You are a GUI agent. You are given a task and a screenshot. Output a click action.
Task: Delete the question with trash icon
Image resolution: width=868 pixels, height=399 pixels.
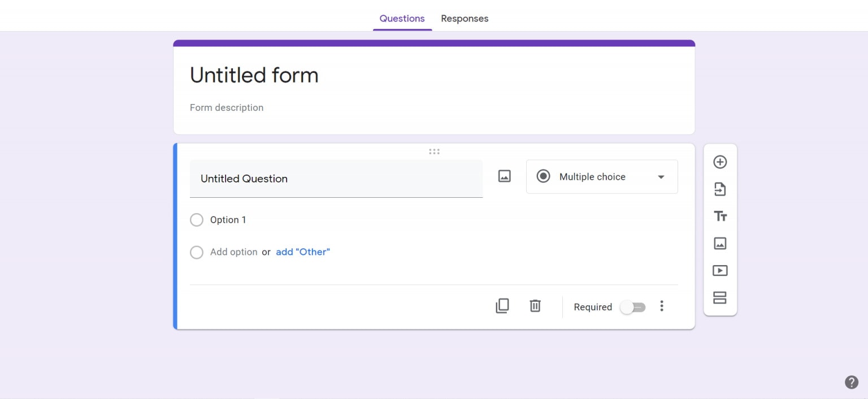535,306
